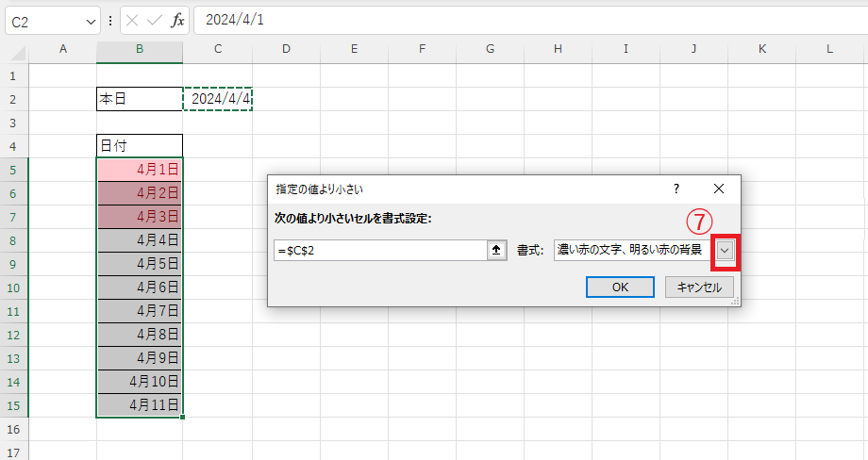Screen dimensions: 868x460
Task: Select column B header
Action: pyautogui.click(x=140, y=49)
